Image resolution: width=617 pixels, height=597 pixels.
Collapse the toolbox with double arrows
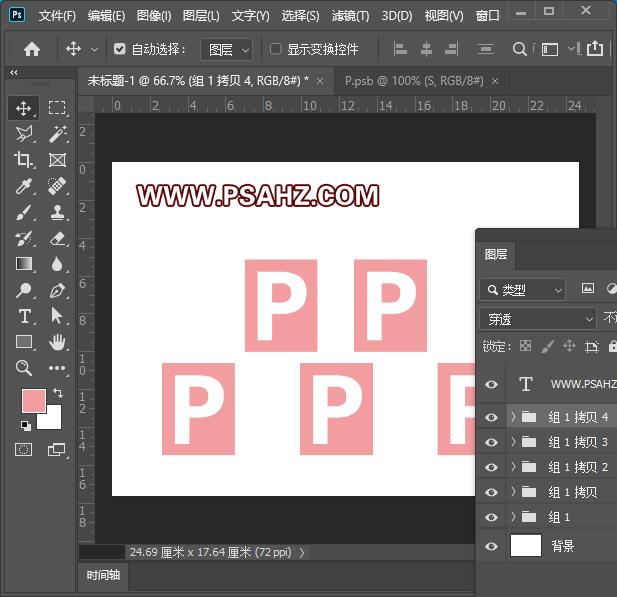tap(14, 72)
